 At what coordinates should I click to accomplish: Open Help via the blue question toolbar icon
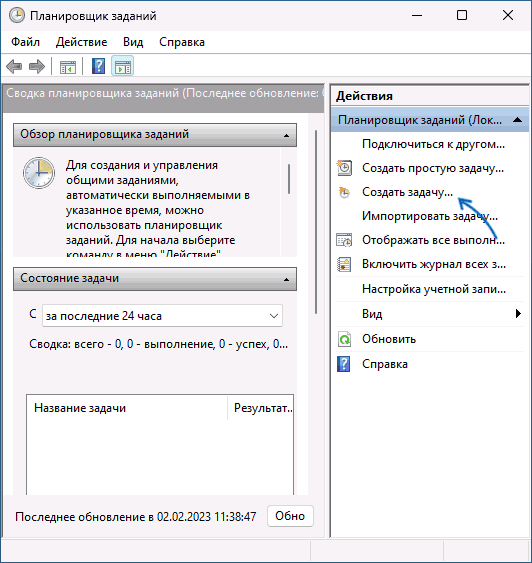pos(98,66)
